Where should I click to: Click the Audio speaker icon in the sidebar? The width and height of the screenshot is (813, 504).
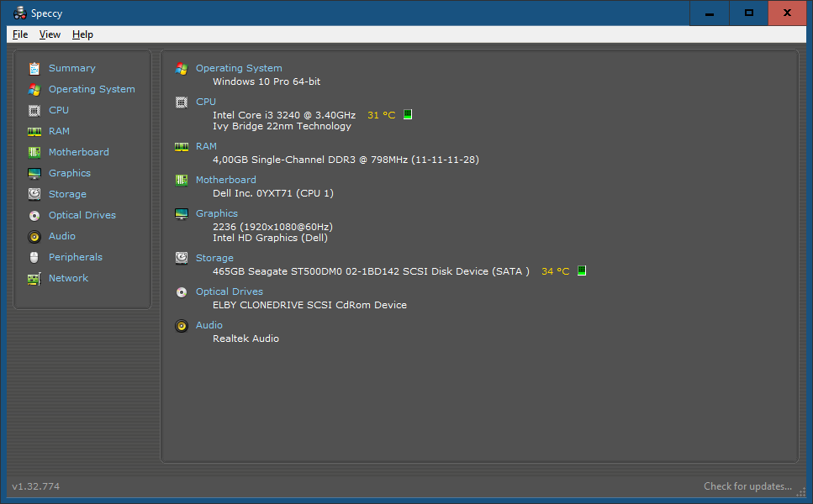(x=34, y=237)
